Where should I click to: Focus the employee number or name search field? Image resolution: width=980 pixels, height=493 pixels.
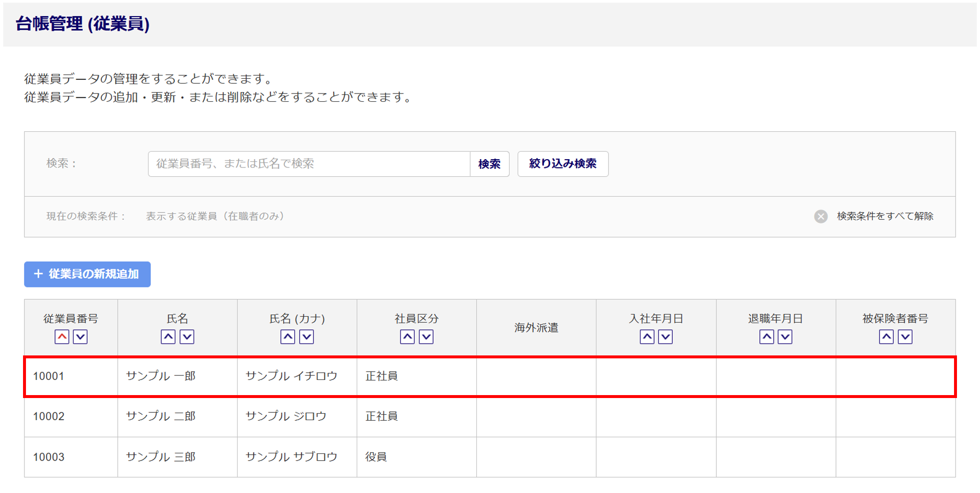click(x=309, y=164)
